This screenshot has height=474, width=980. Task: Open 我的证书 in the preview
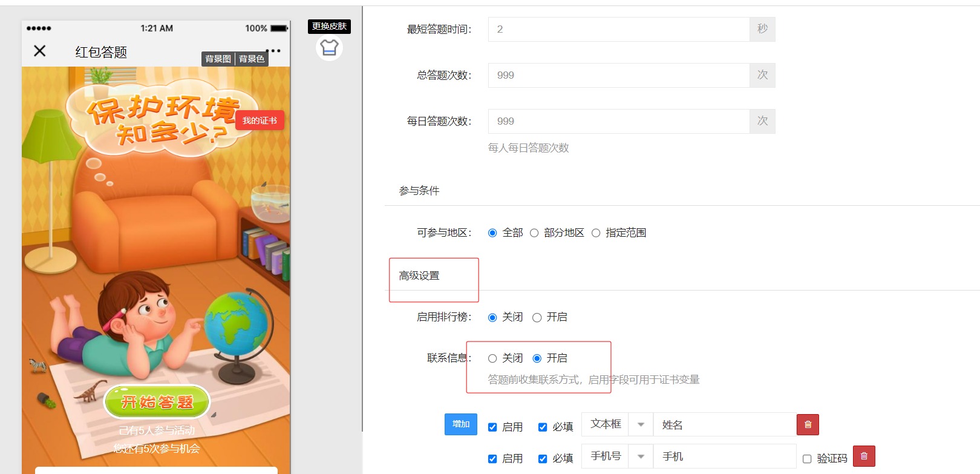pos(260,120)
